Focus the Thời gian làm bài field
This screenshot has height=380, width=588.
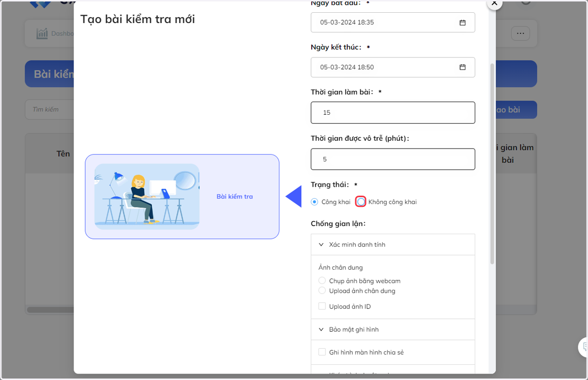pos(393,113)
